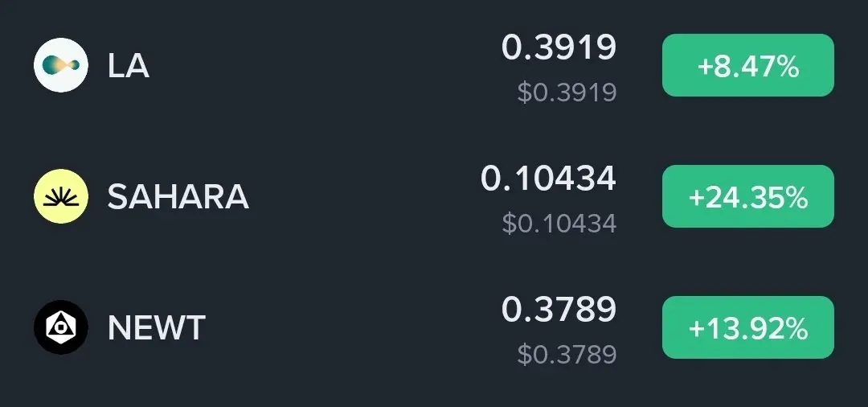The width and height of the screenshot is (868, 407).
Task: Open the NEWT market row
Action: 434,327
